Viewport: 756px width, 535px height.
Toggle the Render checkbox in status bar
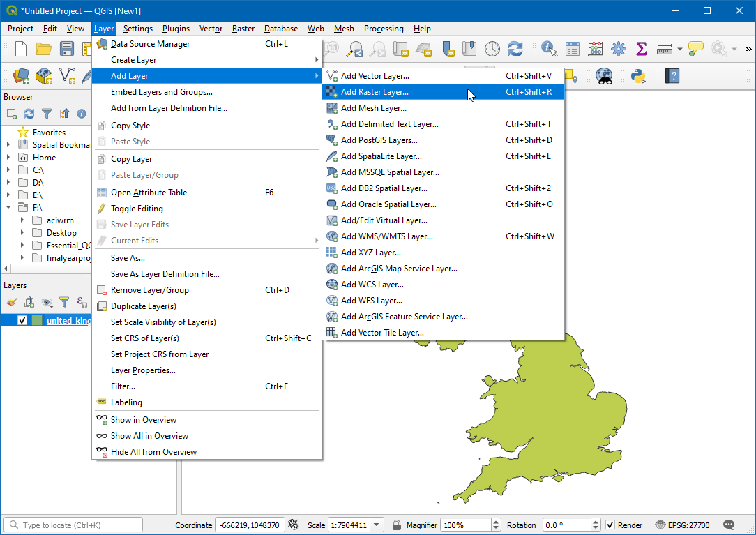tap(610, 525)
